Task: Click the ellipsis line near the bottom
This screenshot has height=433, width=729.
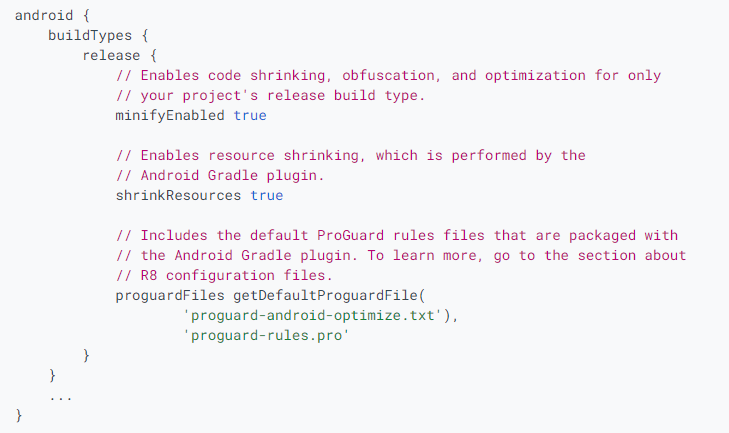Action: [x=60, y=398]
